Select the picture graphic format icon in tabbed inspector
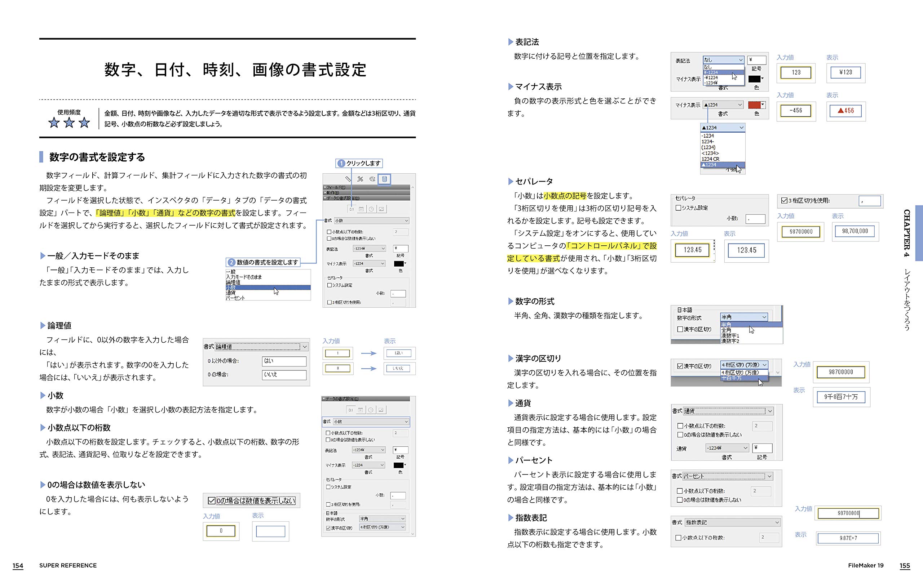 (381, 209)
